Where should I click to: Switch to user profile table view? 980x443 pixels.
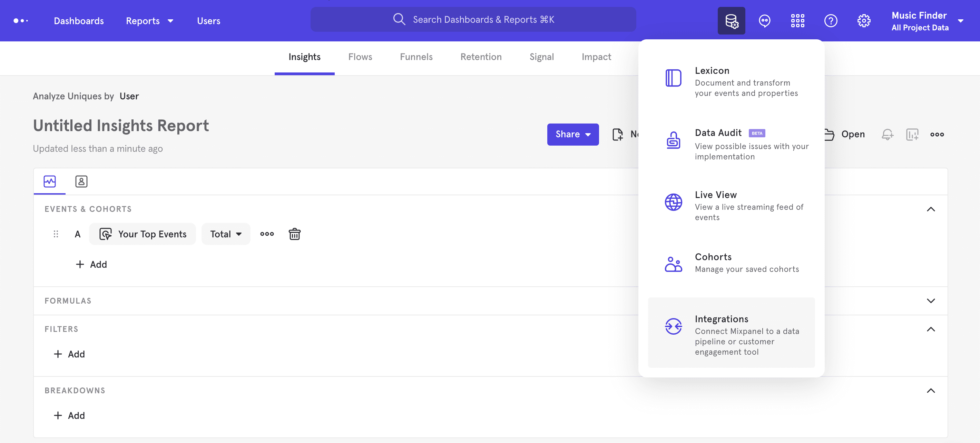pos(81,180)
